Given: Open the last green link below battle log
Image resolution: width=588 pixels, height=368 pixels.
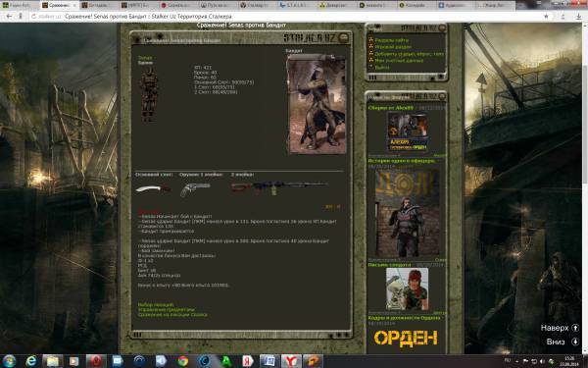Looking at the screenshot, I should point(172,315).
